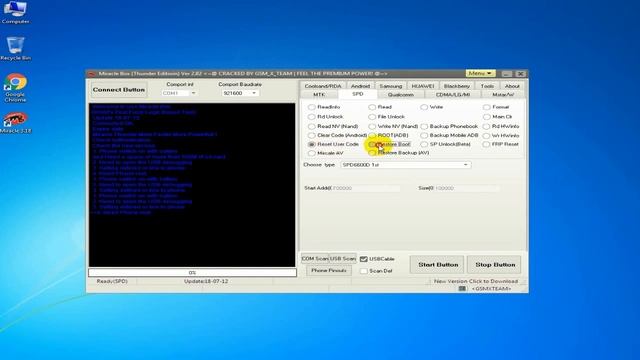Open the yellow Menu dropdown
The width and height of the screenshot is (640, 360).
[480, 73]
